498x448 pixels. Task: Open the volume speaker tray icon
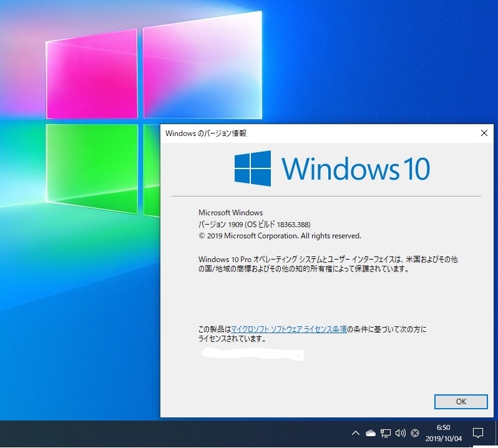[x=400, y=433]
